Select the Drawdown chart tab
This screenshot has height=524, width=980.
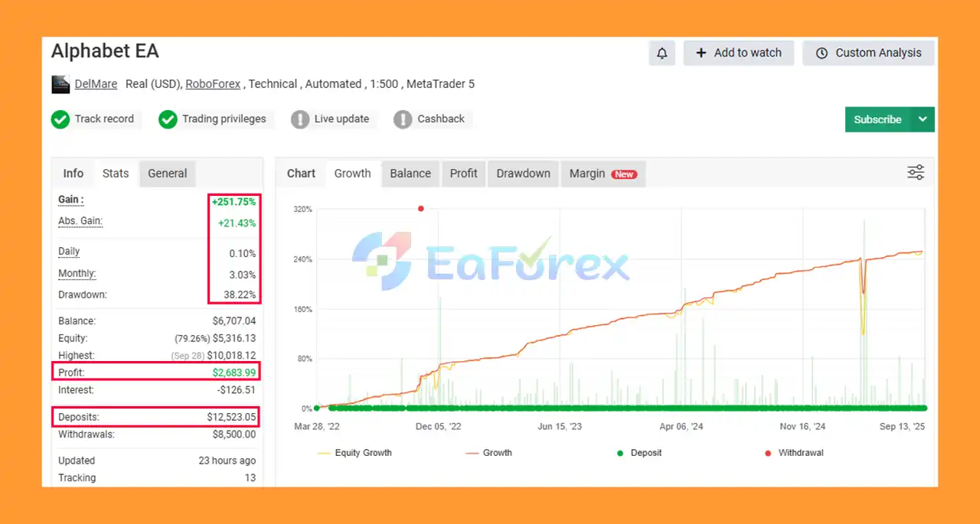coord(523,174)
